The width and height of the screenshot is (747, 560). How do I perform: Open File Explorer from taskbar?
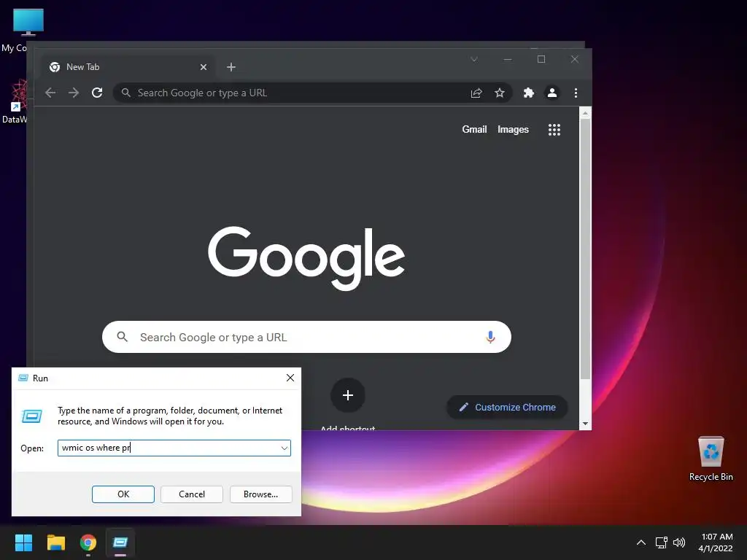coord(55,542)
